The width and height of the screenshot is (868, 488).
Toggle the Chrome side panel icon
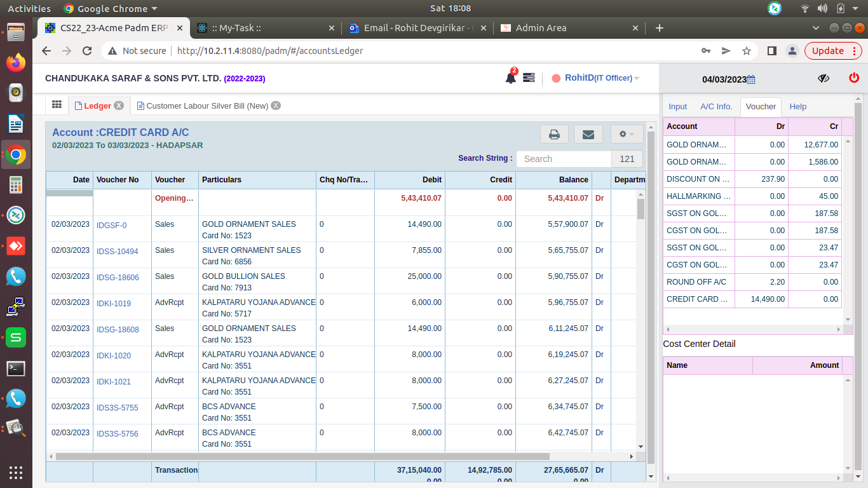pyautogui.click(x=771, y=51)
